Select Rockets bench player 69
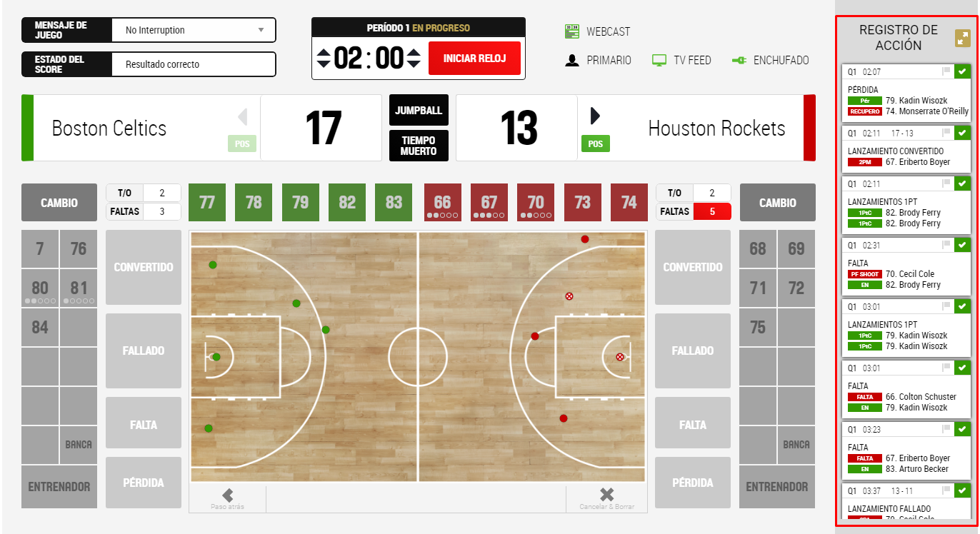Screen dimensions: 980x534 click(x=796, y=249)
